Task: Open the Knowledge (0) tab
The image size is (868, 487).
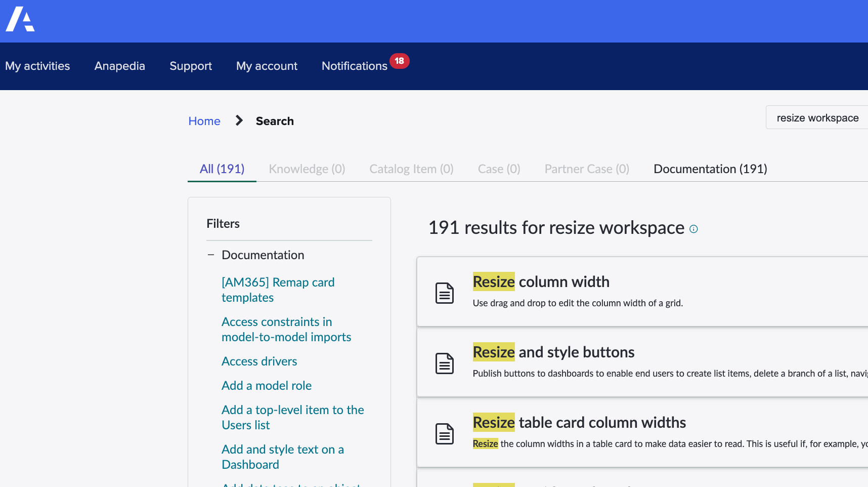Action: (x=307, y=169)
